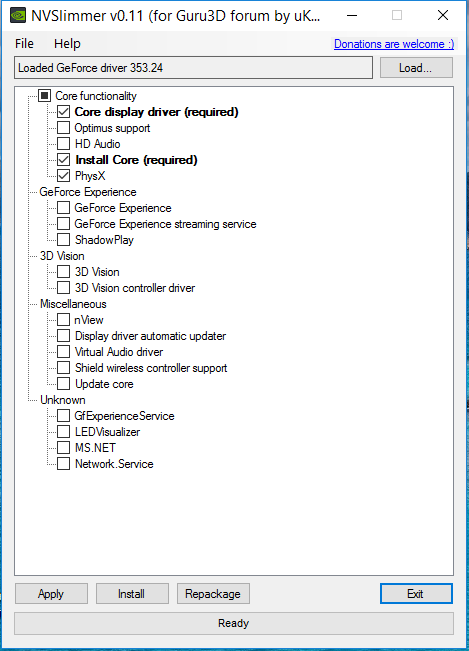The height and width of the screenshot is (651, 469).
Task: Select the Core functionality tree label
Action: (96, 96)
